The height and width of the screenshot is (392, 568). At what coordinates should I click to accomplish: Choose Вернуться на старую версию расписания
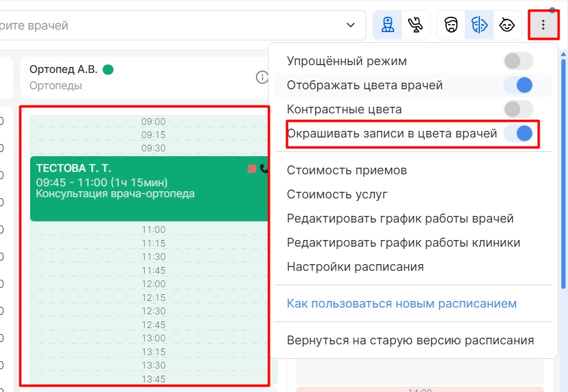(410, 340)
